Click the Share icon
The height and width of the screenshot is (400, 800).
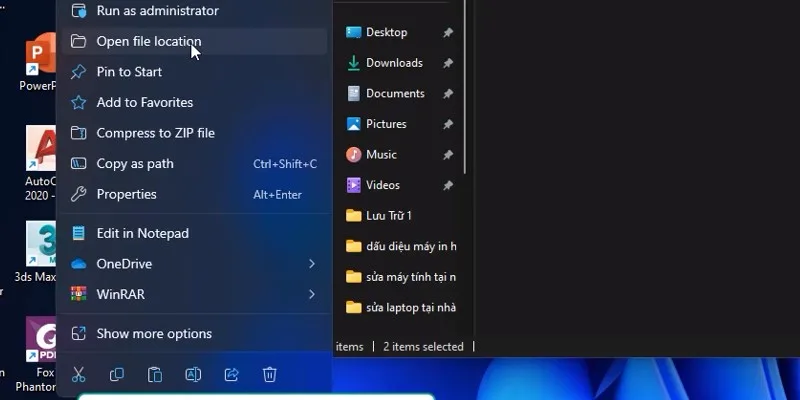(231, 374)
